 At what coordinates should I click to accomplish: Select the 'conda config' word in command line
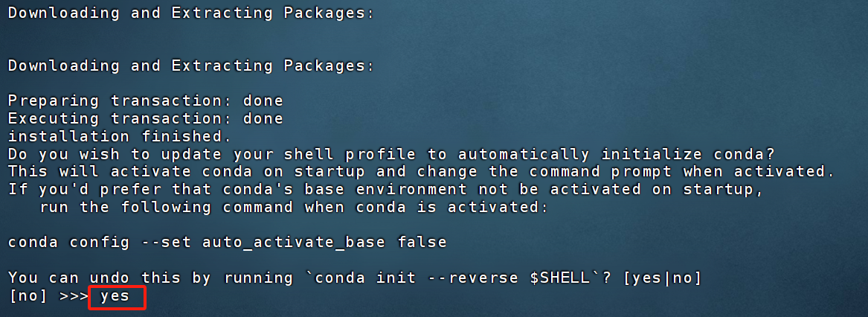click(x=69, y=243)
